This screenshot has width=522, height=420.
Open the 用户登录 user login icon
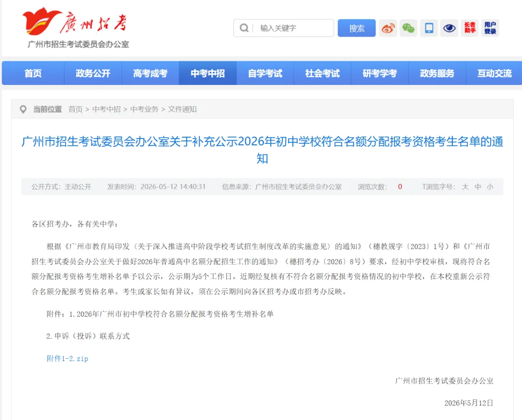pos(490,28)
